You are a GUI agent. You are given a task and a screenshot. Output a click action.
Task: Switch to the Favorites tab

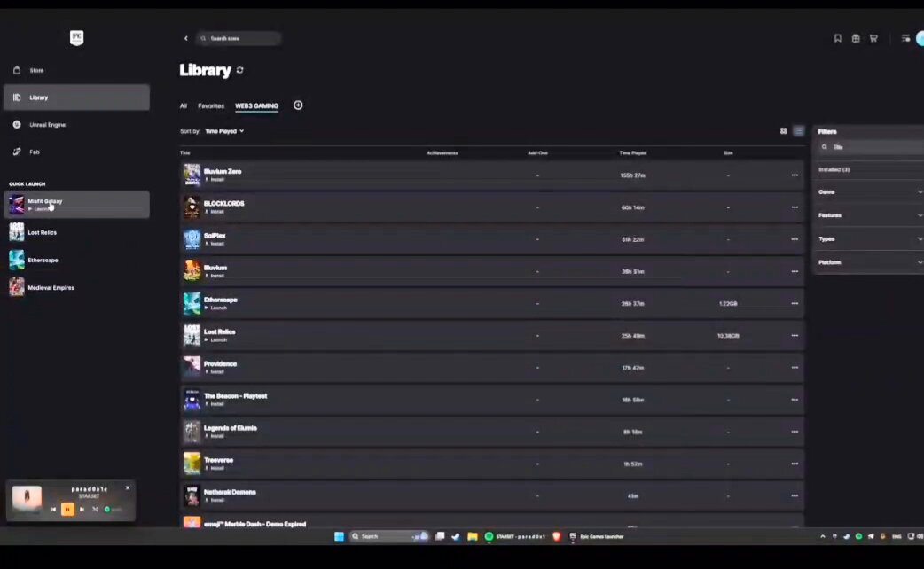[x=211, y=106]
